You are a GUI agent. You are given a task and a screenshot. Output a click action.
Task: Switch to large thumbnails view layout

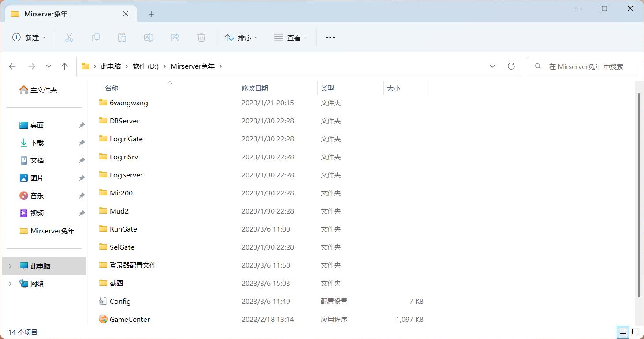click(635, 332)
